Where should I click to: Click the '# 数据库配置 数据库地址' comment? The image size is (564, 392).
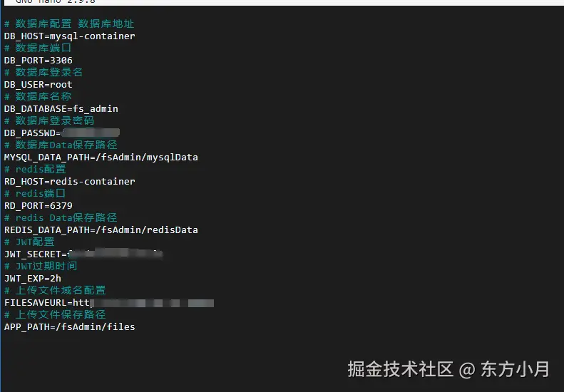68,24
